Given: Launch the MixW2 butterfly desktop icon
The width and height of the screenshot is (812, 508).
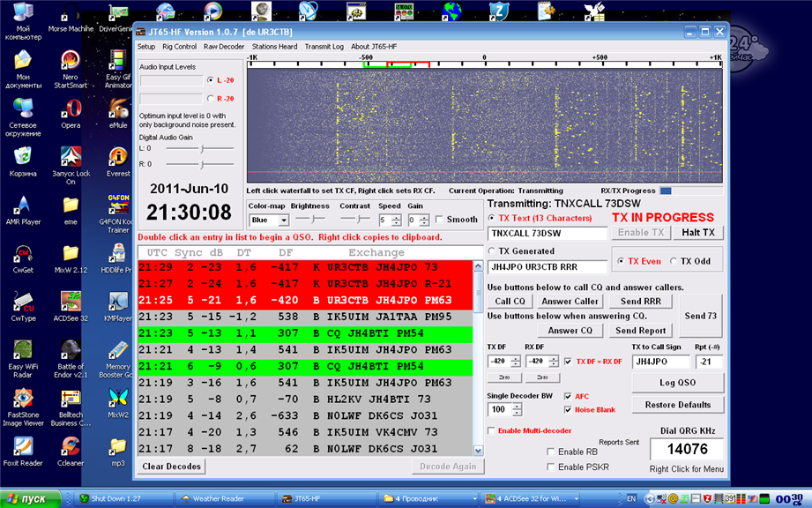Looking at the screenshot, I should coord(118,403).
